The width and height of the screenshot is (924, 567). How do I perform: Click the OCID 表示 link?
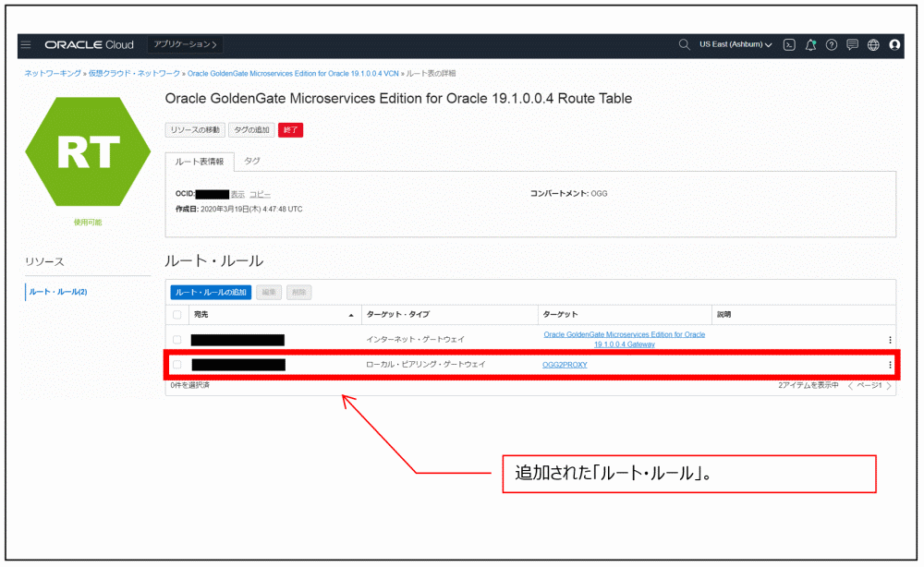pyautogui.click(x=237, y=194)
